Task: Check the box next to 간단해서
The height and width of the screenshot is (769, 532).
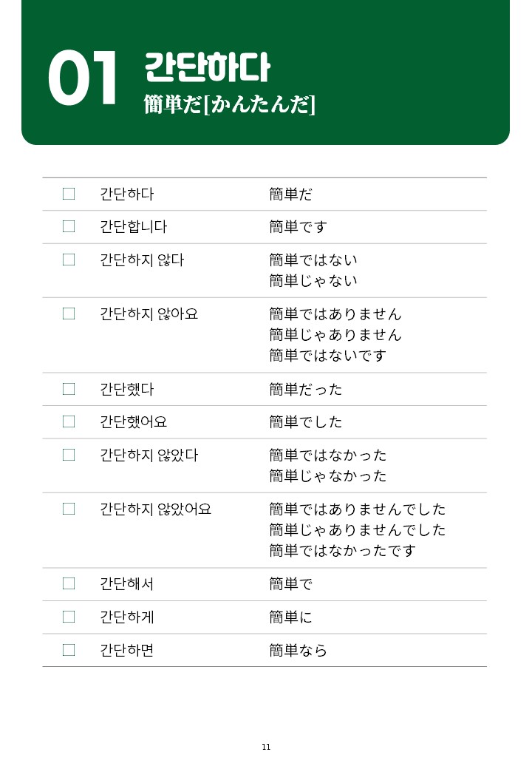Action: (69, 583)
